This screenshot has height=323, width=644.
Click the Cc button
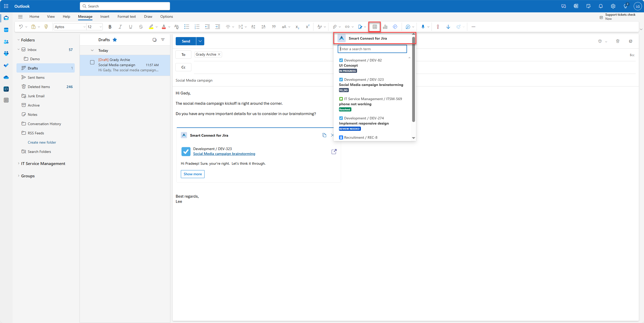coord(183,67)
